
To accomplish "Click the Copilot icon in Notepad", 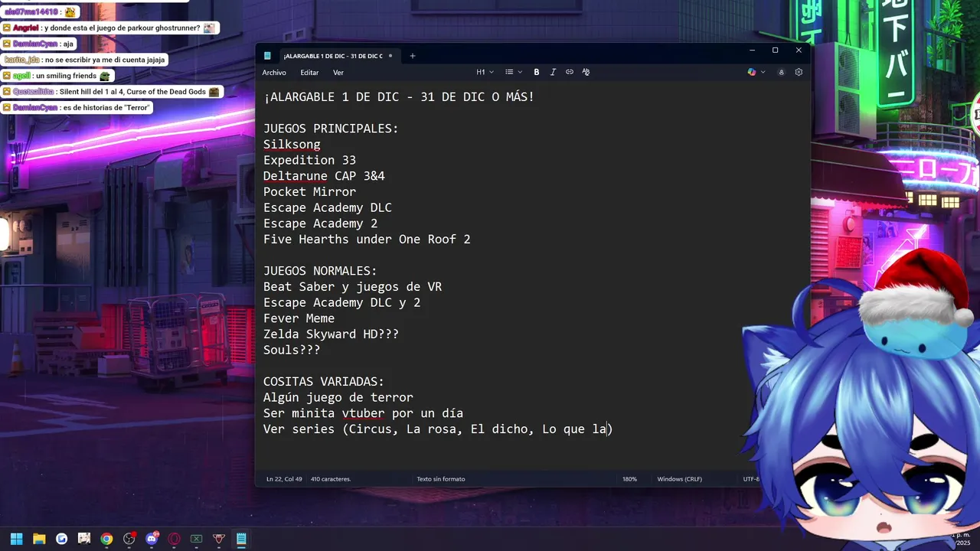I will 752,72.
